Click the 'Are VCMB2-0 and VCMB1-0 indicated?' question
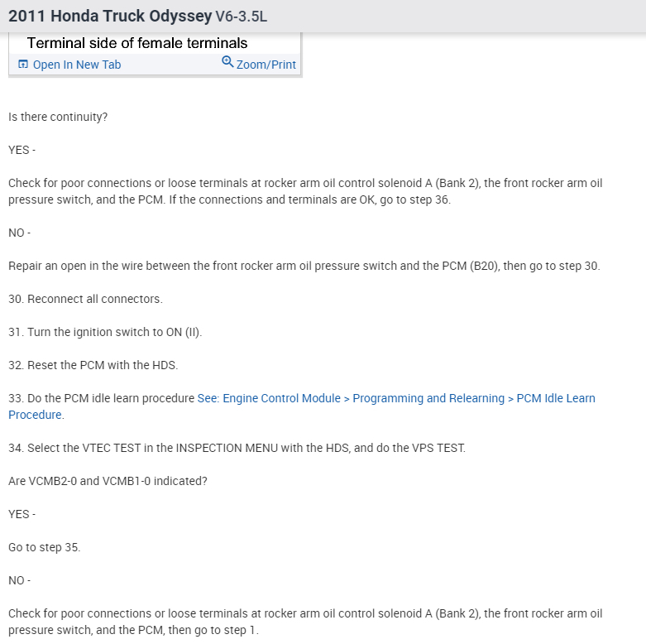The height and width of the screenshot is (644, 646). [x=108, y=481]
